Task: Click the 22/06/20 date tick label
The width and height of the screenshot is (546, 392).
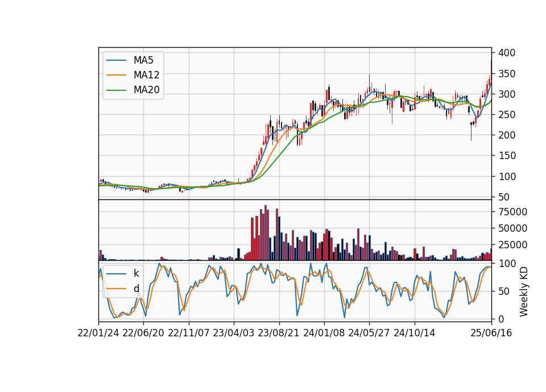Action: tap(143, 333)
